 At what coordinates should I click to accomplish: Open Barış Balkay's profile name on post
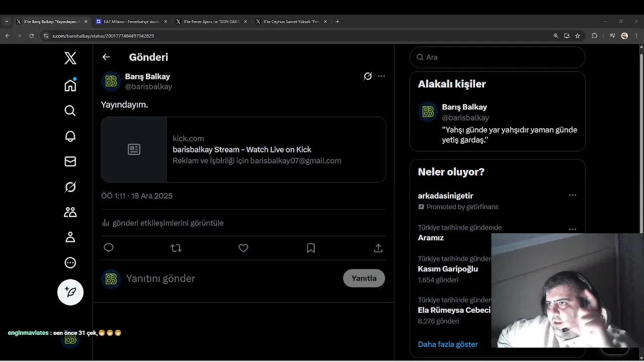tap(147, 76)
